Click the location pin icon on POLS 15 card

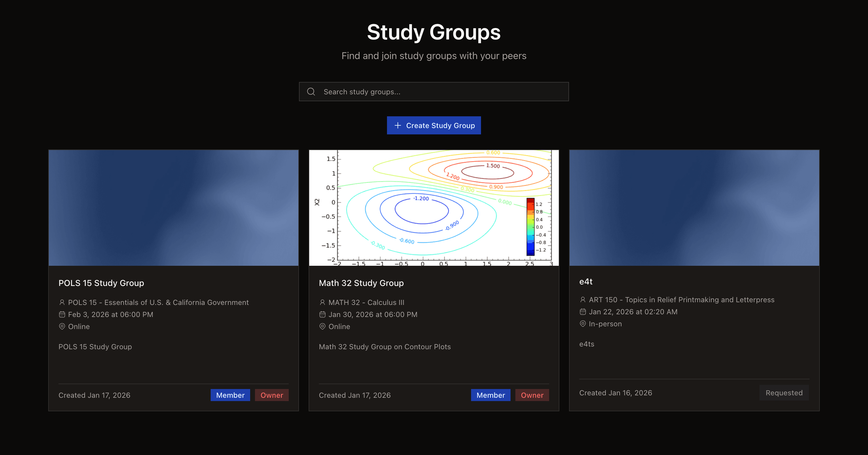[x=62, y=326]
